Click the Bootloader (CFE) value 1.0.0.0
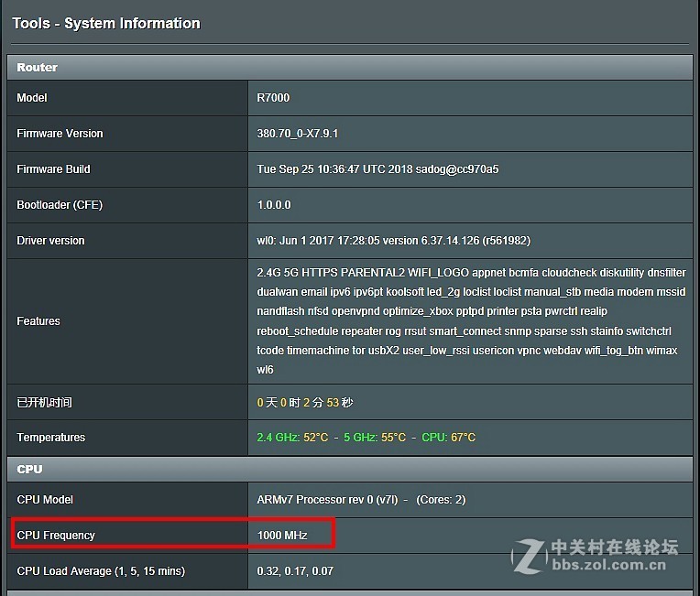 pyautogui.click(x=274, y=205)
